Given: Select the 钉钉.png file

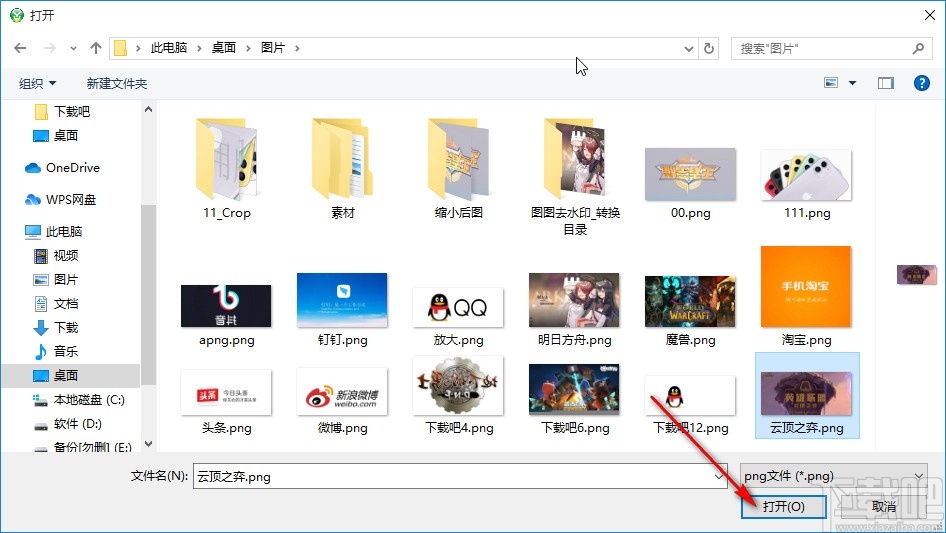Looking at the screenshot, I should (x=342, y=310).
